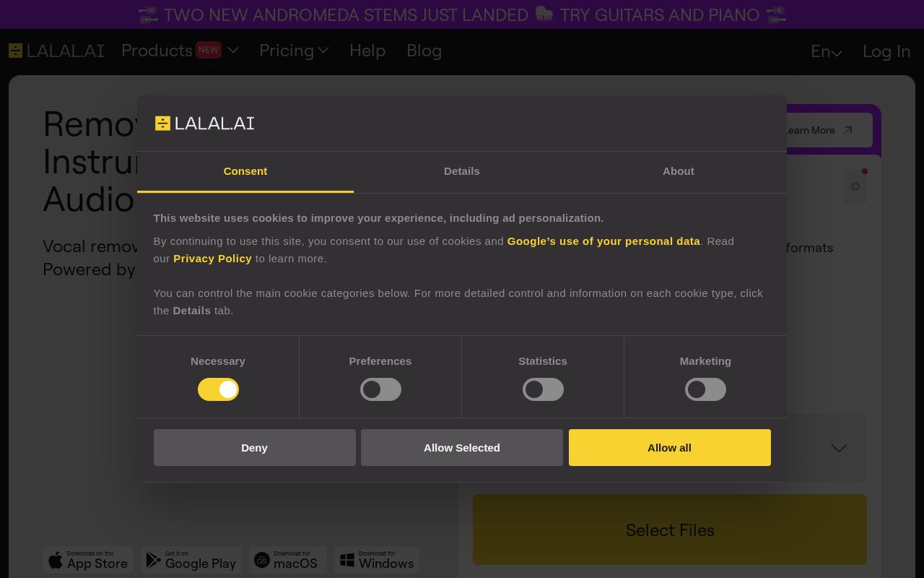924x578 pixels.
Task: Open the En language selector
Action: 826,51
